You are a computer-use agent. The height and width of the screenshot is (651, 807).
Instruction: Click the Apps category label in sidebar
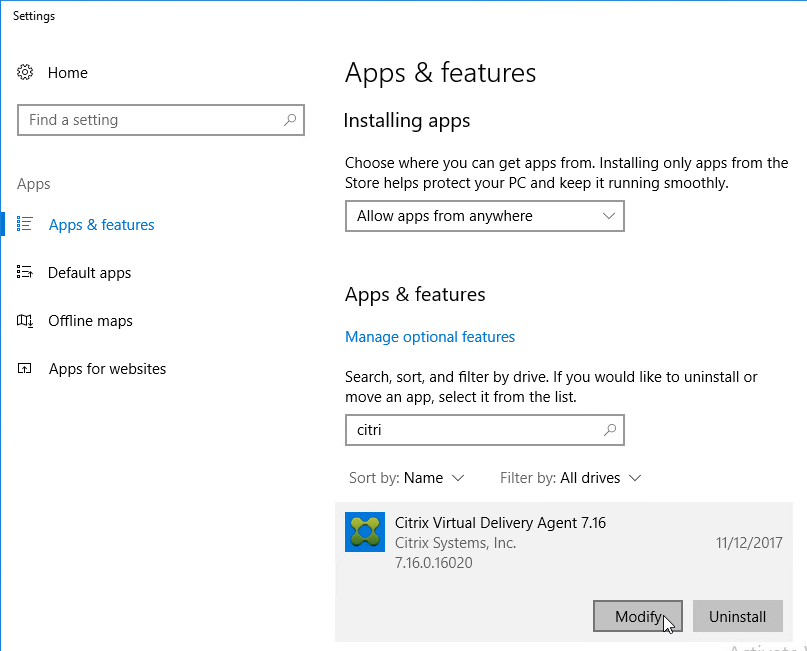(33, 184)
